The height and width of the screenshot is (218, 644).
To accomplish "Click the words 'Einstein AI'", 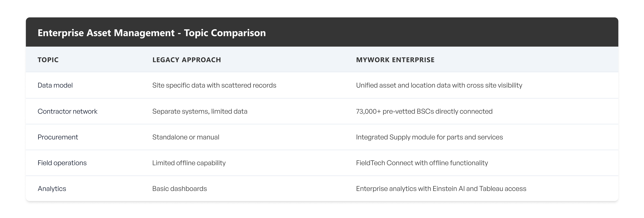I will click(x=449, y=189).
